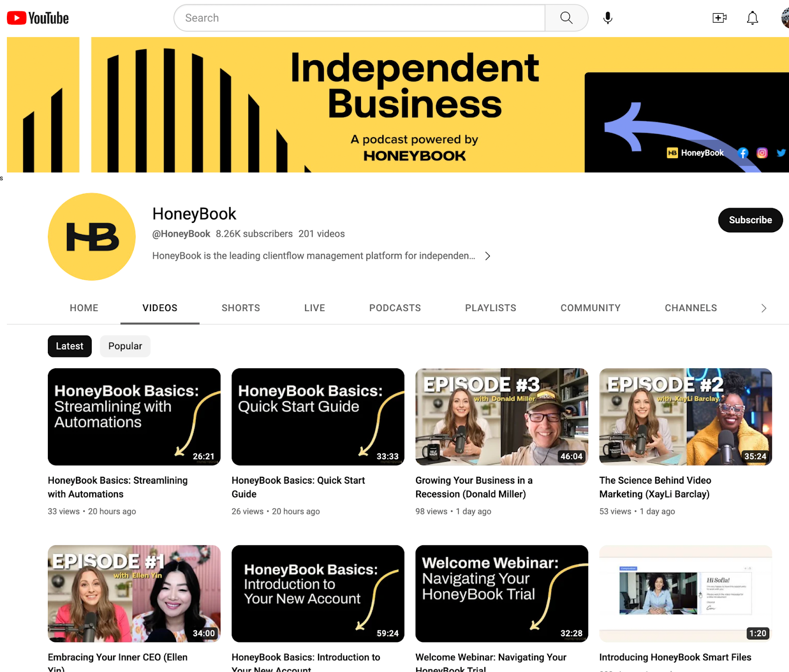Play Introduction to Your New Account thumbnail
The image size is (789, 672).
[x=318, y=594]
